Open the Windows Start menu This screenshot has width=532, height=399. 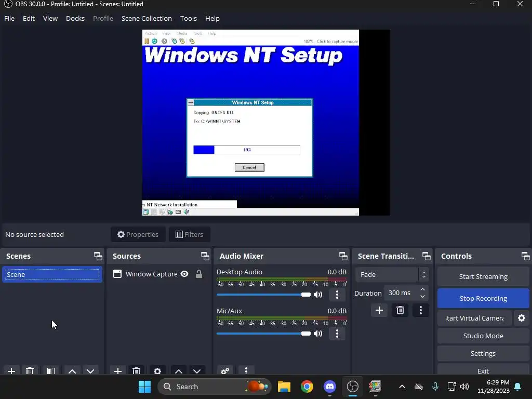coord(144,387)
